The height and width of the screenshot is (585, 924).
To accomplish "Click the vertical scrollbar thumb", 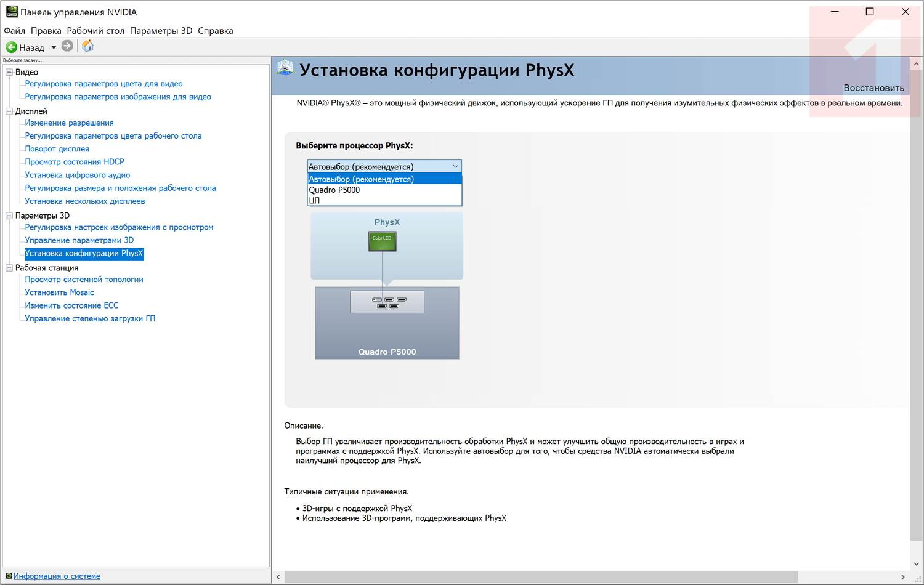I will [x=917, y=306].
